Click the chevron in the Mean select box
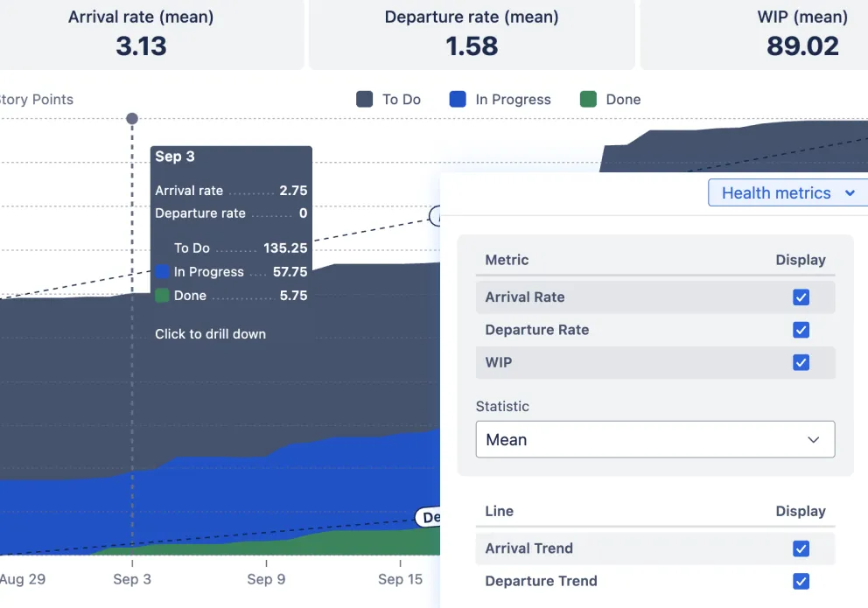Viewport: 868px width, 608px height. click(813, 440)
